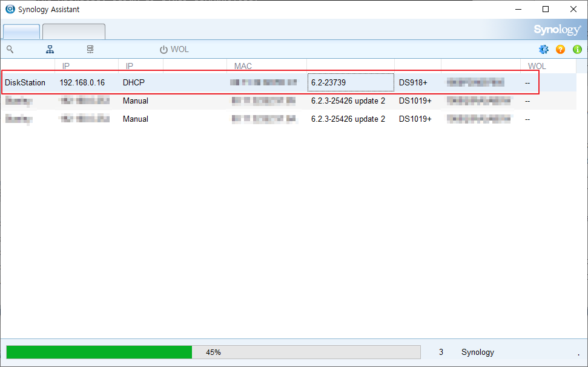Click the Synology logo at top right

(x=557, y=30)
